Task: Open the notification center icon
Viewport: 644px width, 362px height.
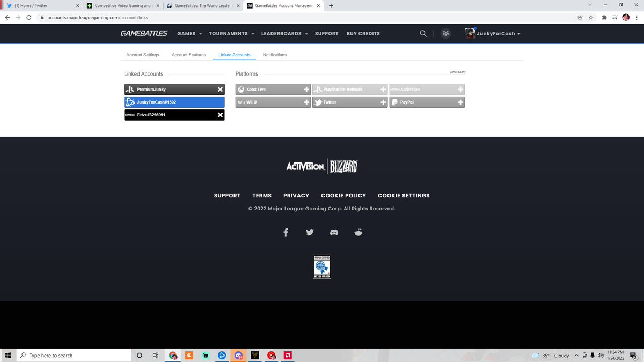Action: 634,355
